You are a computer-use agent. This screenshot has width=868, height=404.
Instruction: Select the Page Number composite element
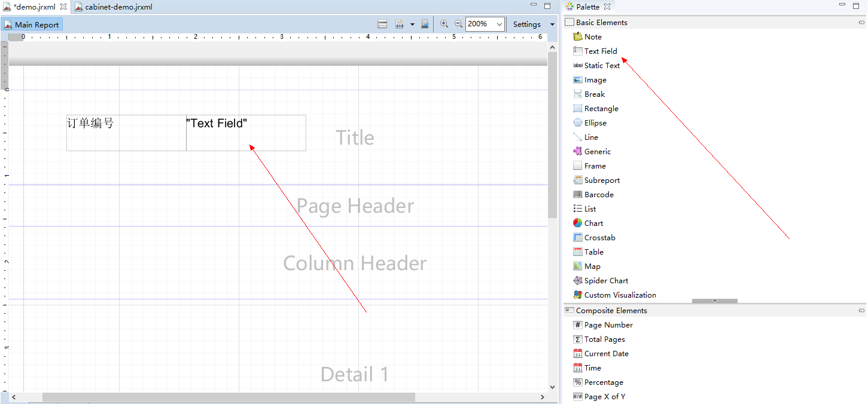[603, 325]
